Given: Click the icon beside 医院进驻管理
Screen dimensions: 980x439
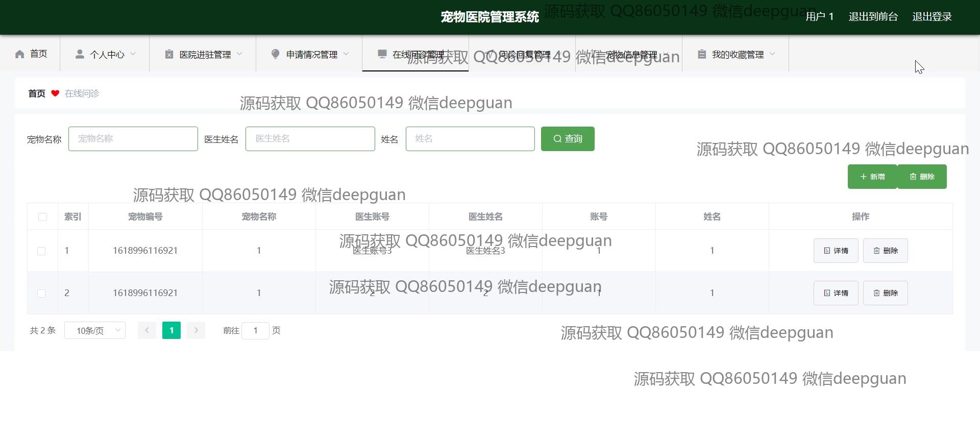Looking at the screenshot, I should pyautogui.click(x=169, y=54).
